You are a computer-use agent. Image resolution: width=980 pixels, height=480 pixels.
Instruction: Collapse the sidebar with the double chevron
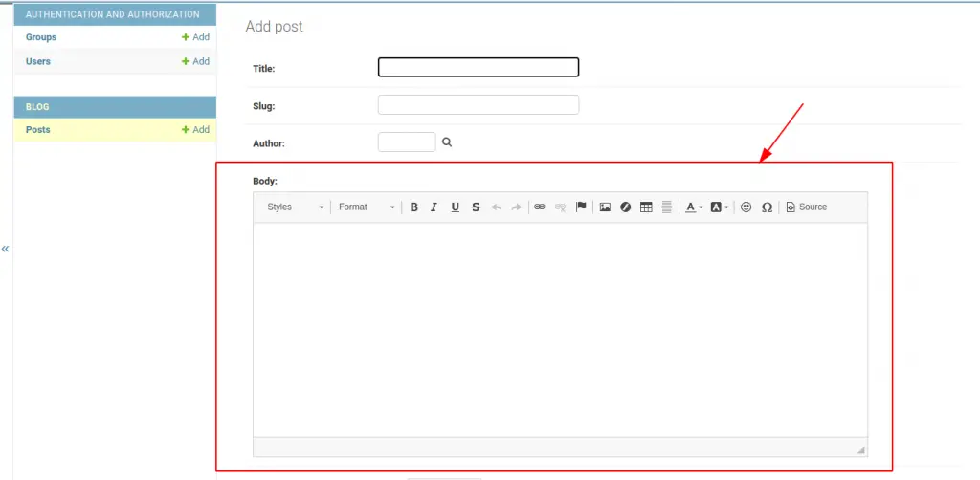pos(6,249)
